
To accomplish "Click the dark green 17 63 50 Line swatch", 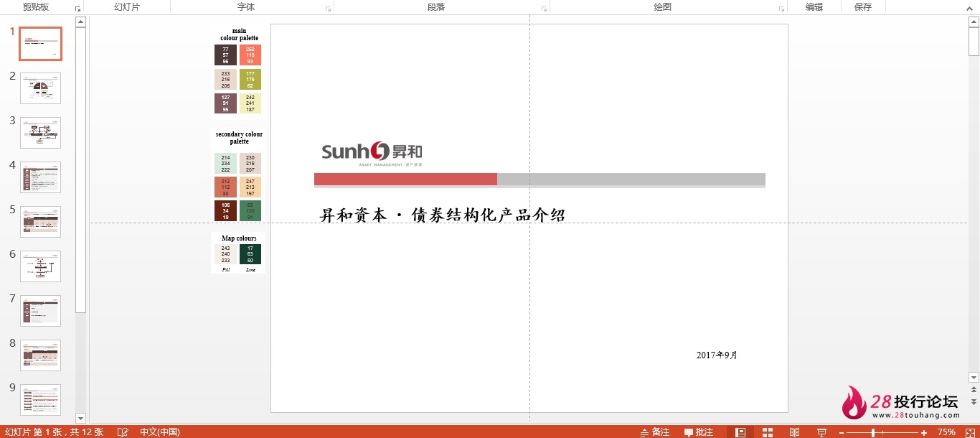I will pyautogui.click(x=250, y=254).
